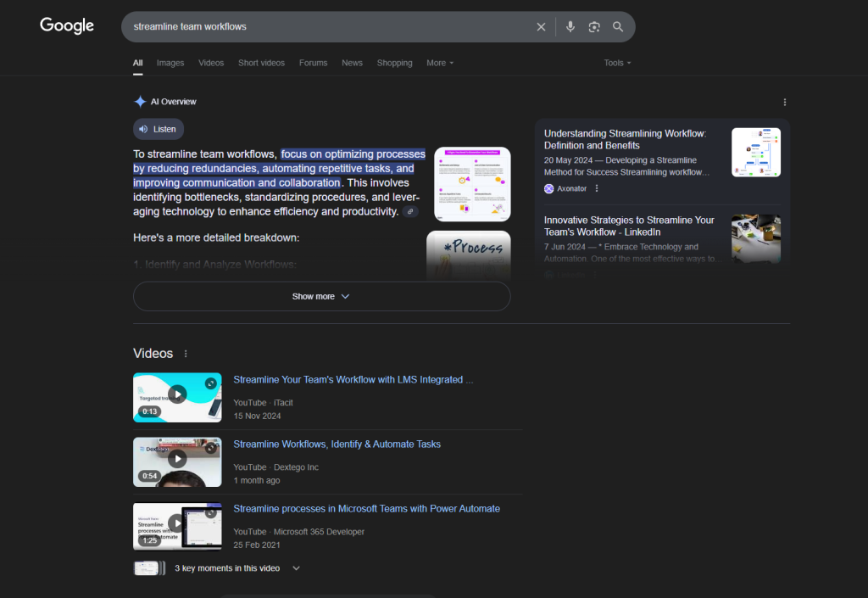Open Videos section three-dot menu
This screenshot has height=598, width=868.
(x=186, y=354)
